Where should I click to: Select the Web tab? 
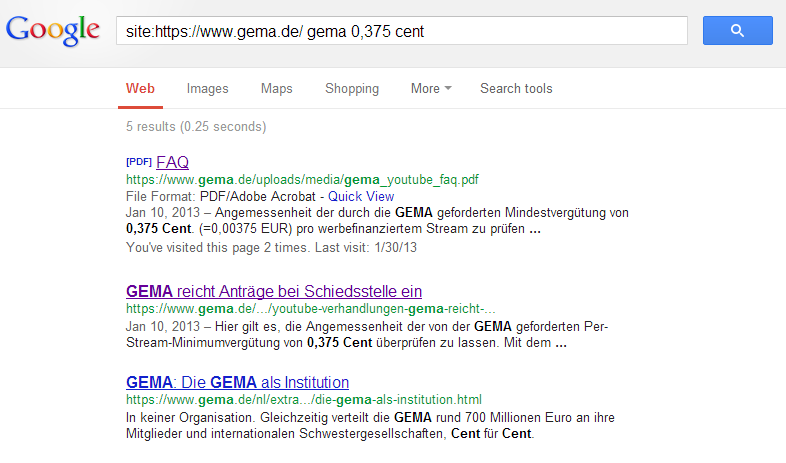click(x=140, y=89)
